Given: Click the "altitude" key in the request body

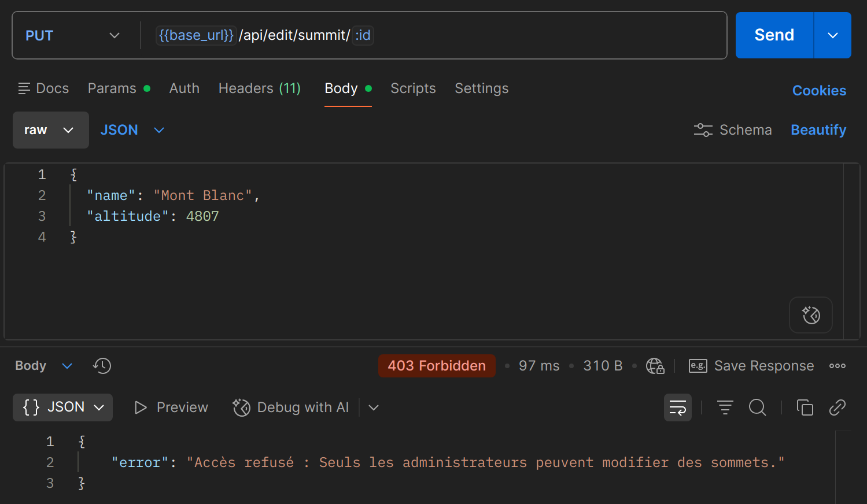Looking at the screenshot, I should click(128, 216).
